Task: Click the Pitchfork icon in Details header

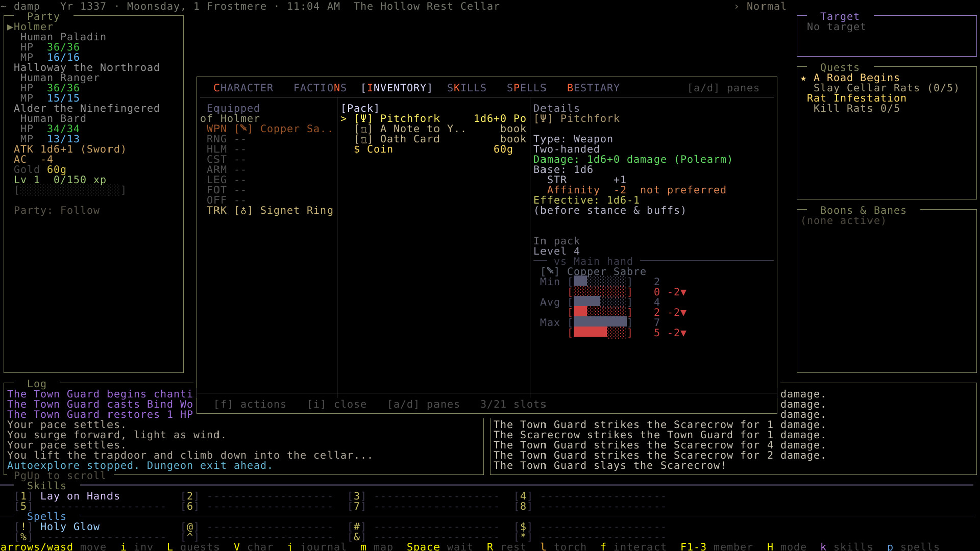Action: [543, 118]
